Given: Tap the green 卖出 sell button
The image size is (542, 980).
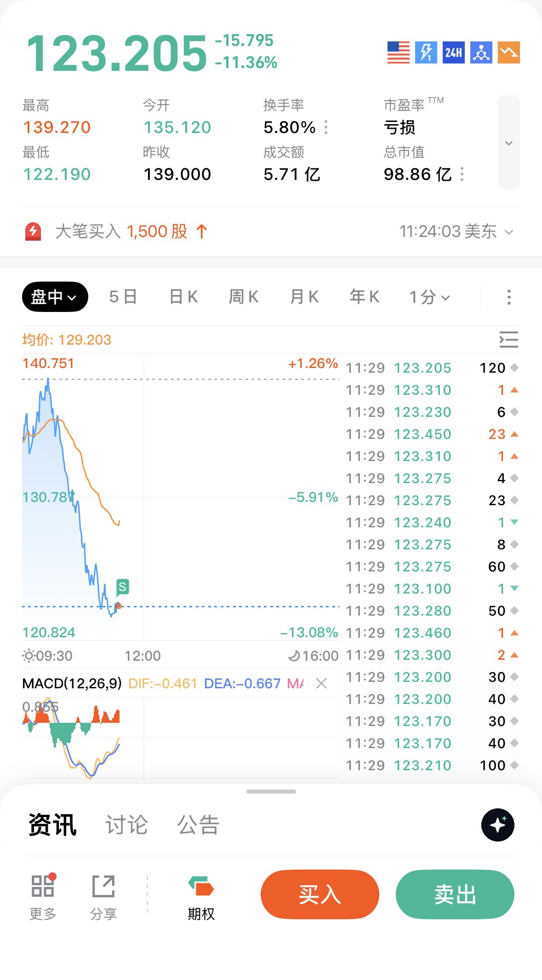Looking at the screenshot, I should (455, 894).
